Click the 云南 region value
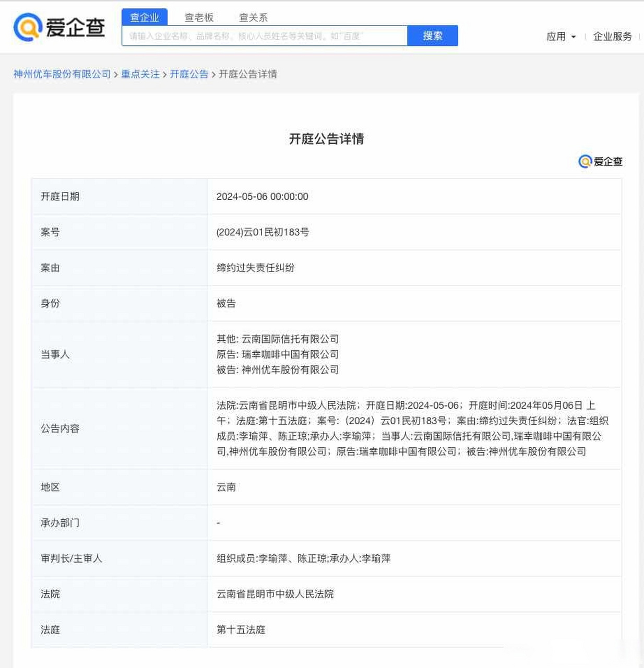The width and height of the screenshot is (644, 668). [226, 487]
